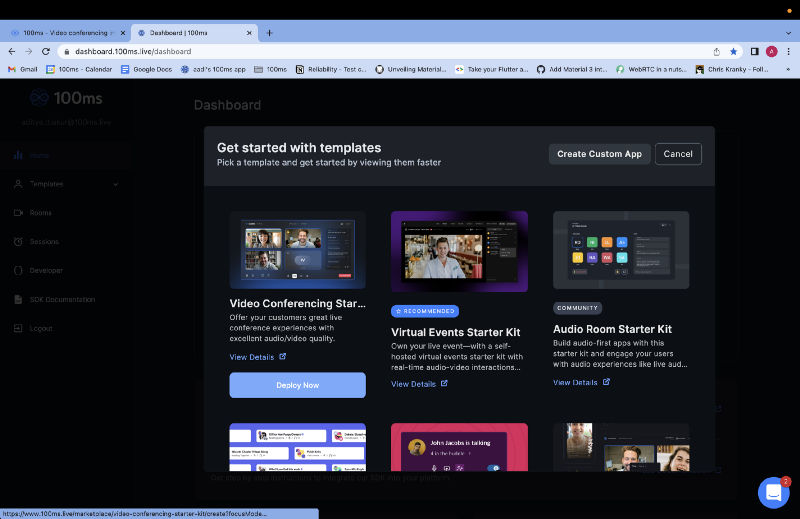The height and width of the screenshot is (519, 800).
Task: Click the Community badge
Action: pos(577,308)
